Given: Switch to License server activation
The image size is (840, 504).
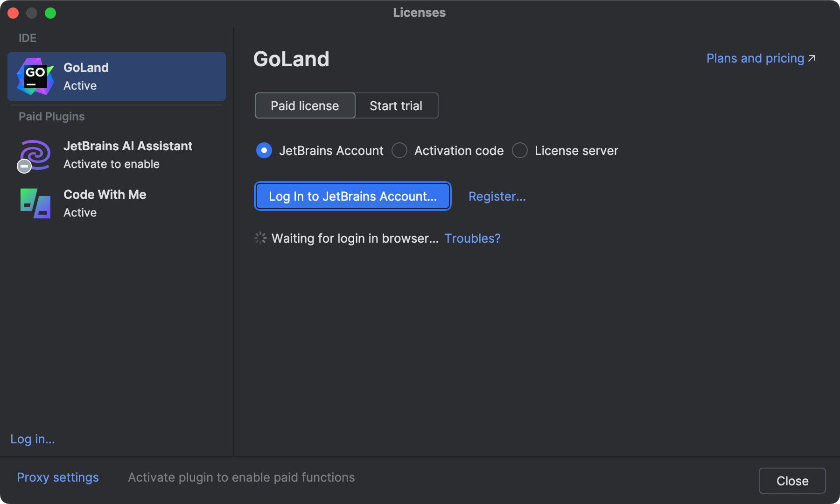Looking at the screenshot, I should pos(519,150).
